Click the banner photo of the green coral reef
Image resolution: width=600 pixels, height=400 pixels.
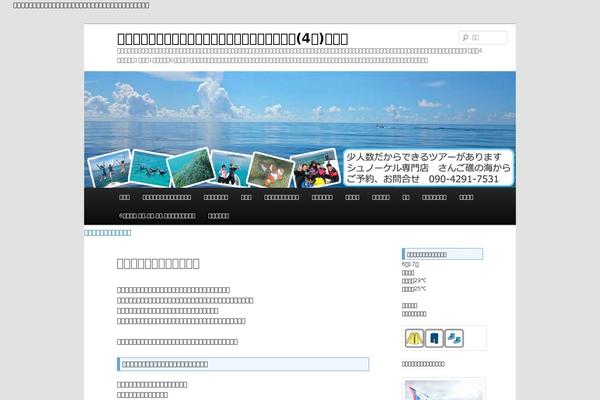191,168
